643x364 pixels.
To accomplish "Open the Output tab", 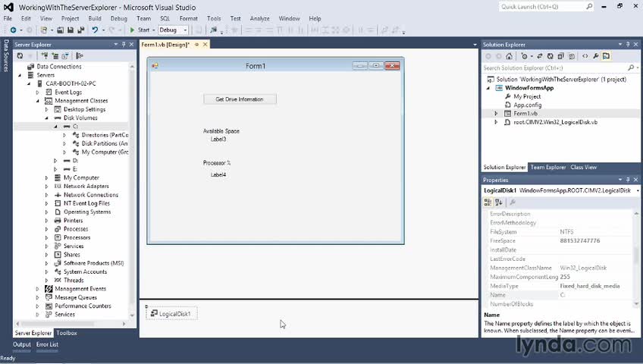I will (22, 344).
